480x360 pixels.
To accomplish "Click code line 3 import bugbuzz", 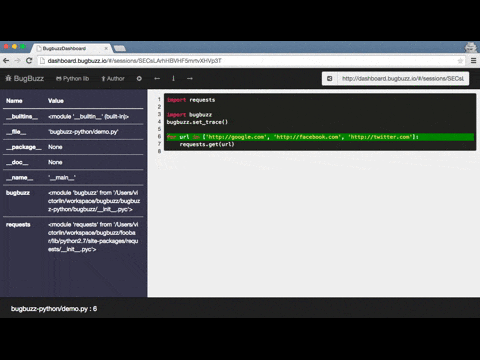I will click(189, 115).
